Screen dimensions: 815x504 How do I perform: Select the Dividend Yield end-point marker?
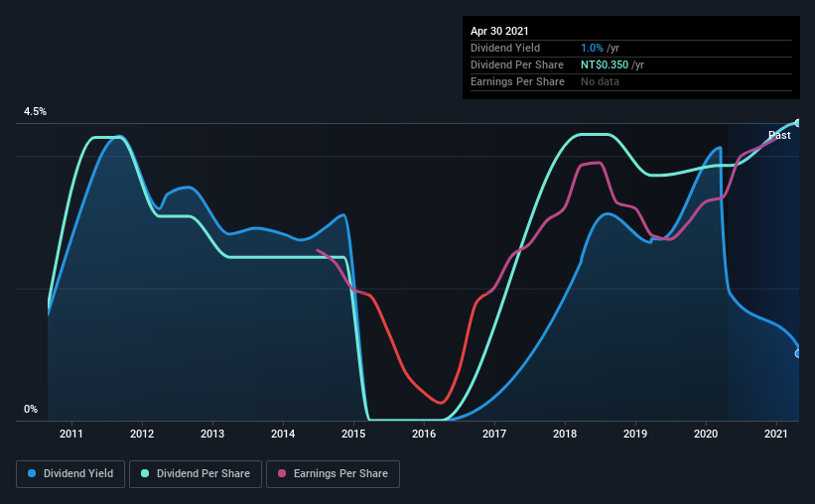pyautogui.click(x=798, y=354)
